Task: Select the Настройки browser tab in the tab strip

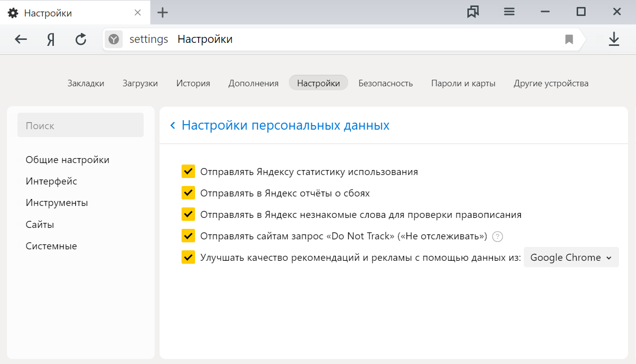Action: coord(75,12)
